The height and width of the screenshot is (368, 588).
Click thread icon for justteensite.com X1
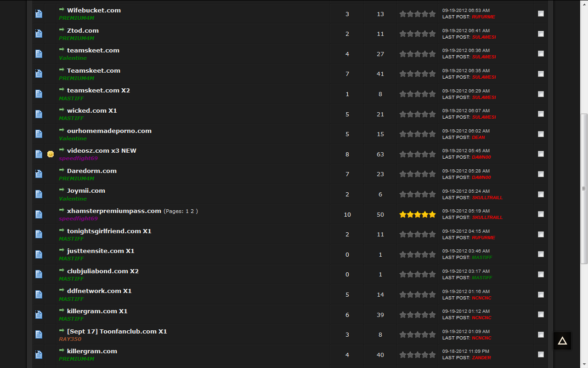(x=39, y=254)
